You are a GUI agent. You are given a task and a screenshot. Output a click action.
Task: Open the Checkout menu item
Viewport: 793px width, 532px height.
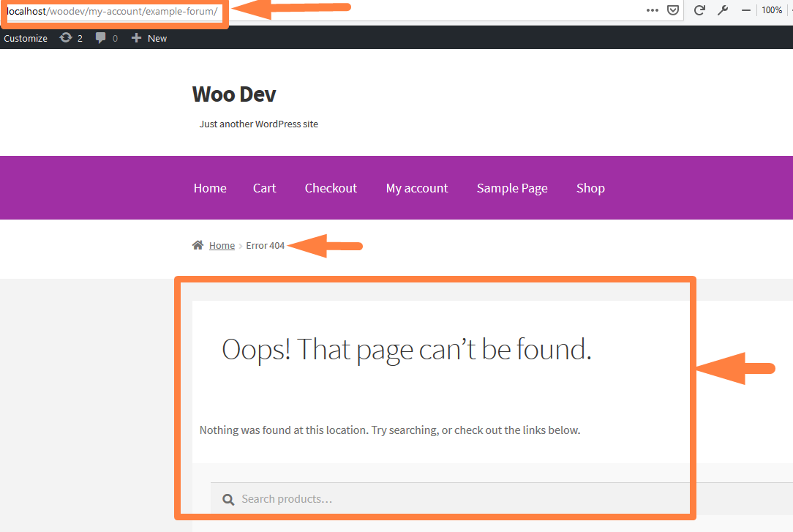click(331, 188)
